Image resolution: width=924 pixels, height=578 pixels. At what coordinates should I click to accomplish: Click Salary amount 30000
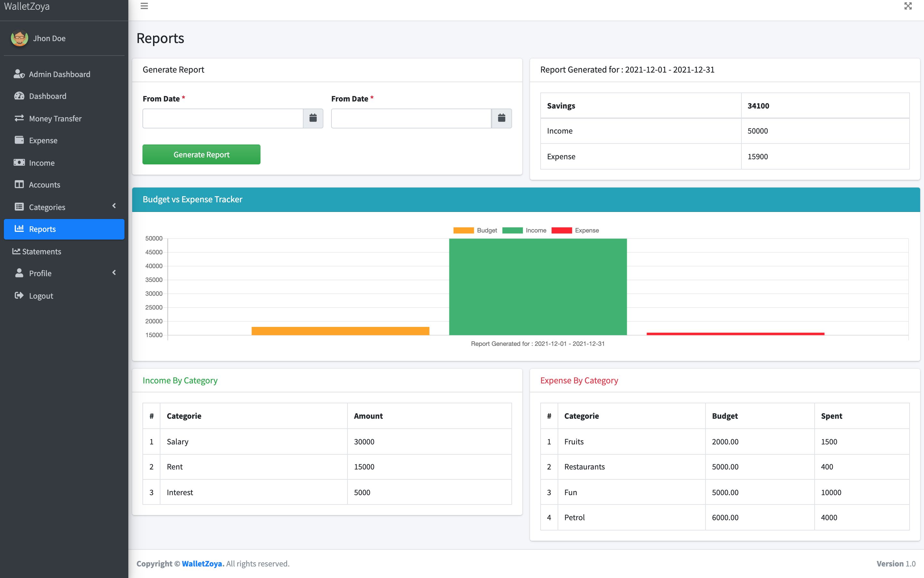[364, 442]
